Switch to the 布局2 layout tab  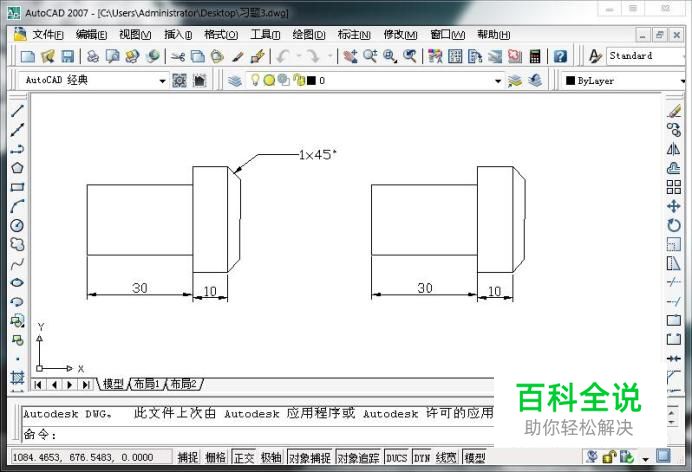click(184, 384)
